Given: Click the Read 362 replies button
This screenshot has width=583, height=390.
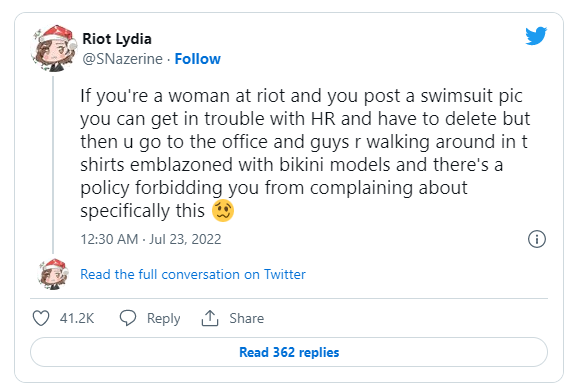Looking at the screenshot, I should pyautogui.click(x=289, y=352).
